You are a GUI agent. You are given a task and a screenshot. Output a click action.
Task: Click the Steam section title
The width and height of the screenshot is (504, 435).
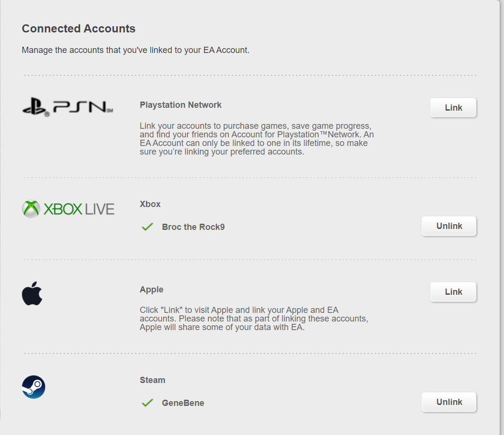153,380
